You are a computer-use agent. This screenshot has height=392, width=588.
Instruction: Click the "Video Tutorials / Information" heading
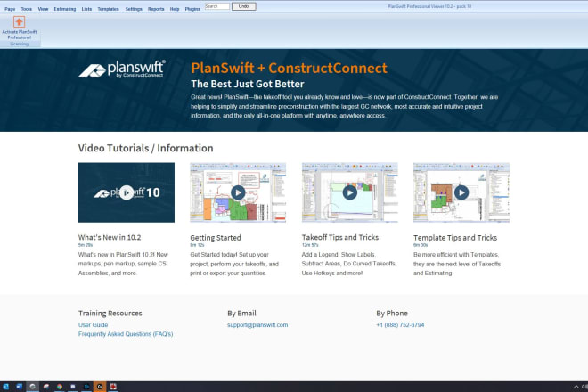click(145, 148)
